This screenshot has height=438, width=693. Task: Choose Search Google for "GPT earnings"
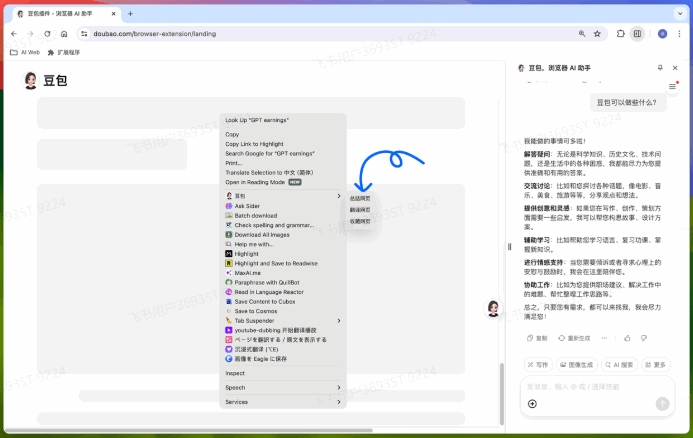click(x=283, y=153)
